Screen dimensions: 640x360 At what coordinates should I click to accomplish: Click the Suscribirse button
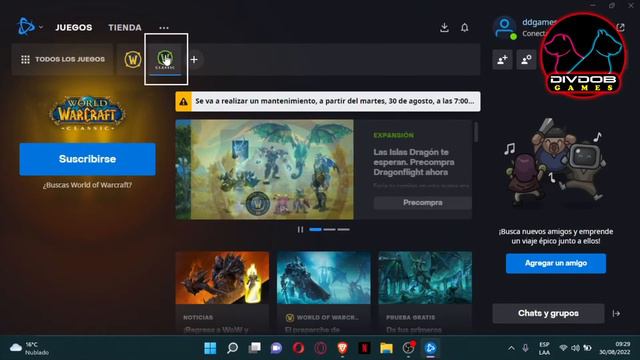pos(87,159)
